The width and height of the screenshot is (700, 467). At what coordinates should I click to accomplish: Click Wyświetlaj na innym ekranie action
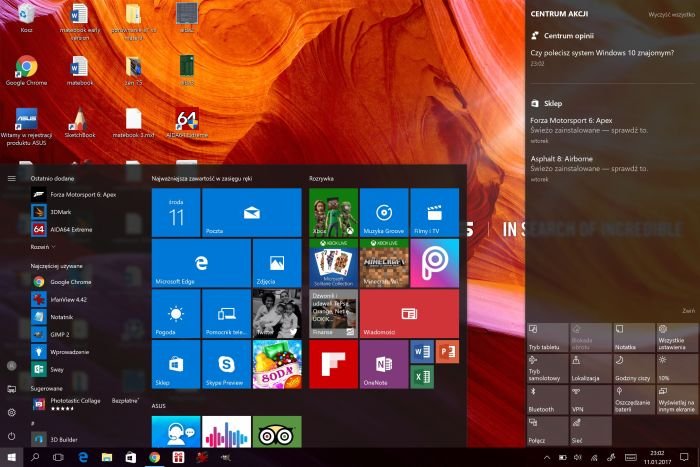pos(677,400)
